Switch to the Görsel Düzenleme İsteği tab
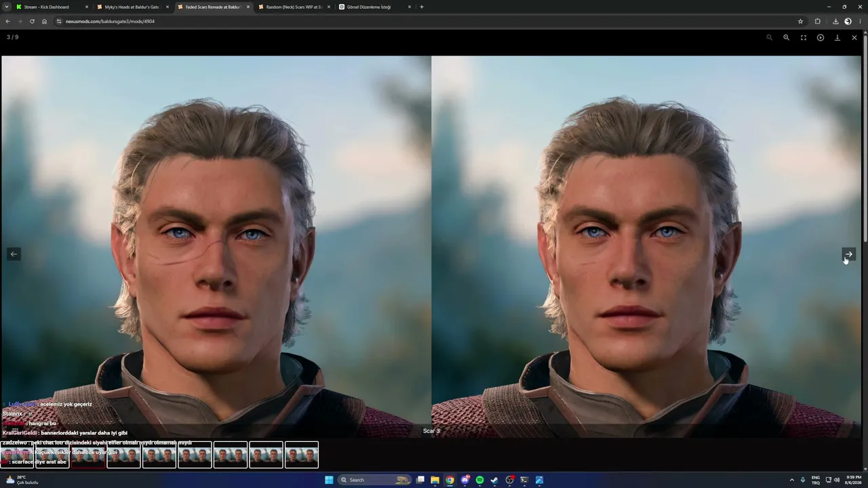Viewport: 868px width, 488px height. point(375,7)
